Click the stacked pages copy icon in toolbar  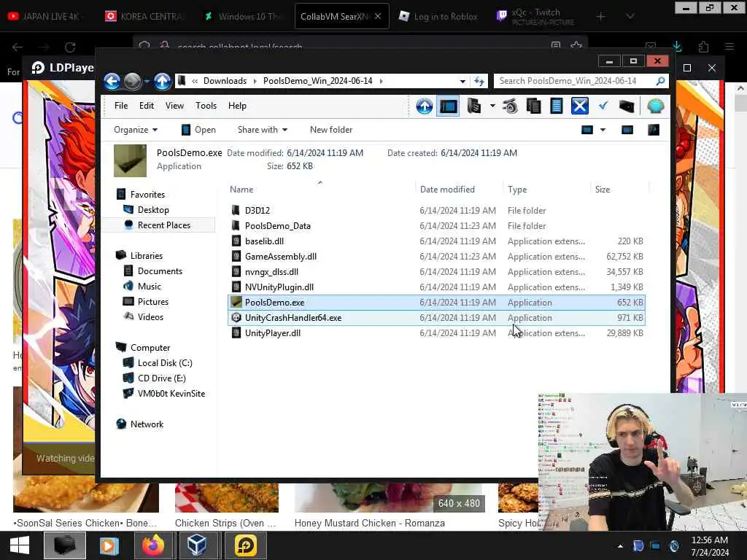(533, 106)
